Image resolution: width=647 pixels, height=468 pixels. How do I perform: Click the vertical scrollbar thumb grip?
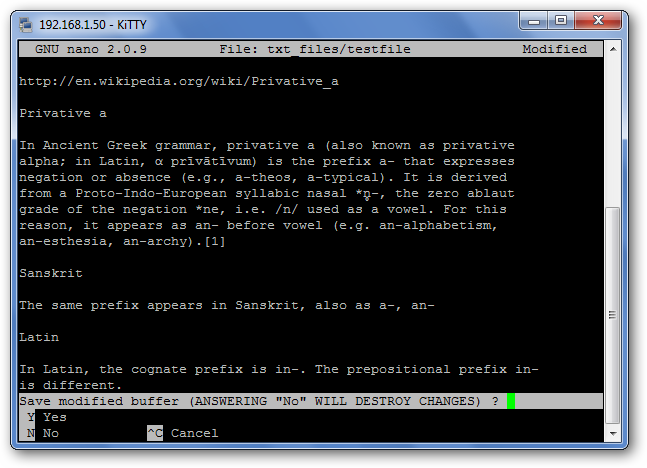613,315
